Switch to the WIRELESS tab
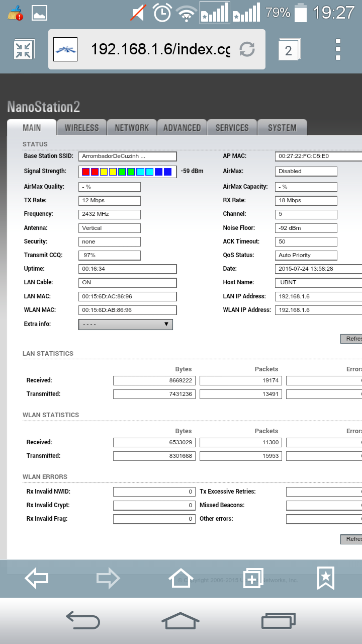Image resolution: width=362 pixels, height=644 pixels. click(82, 128)
